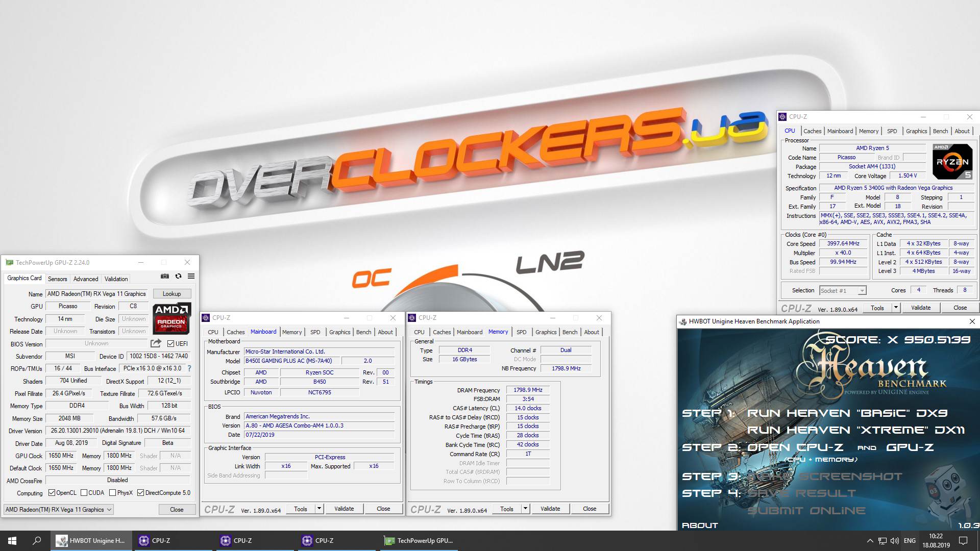Click the GPU-Z screenshot camera icon

click(164, 276)
